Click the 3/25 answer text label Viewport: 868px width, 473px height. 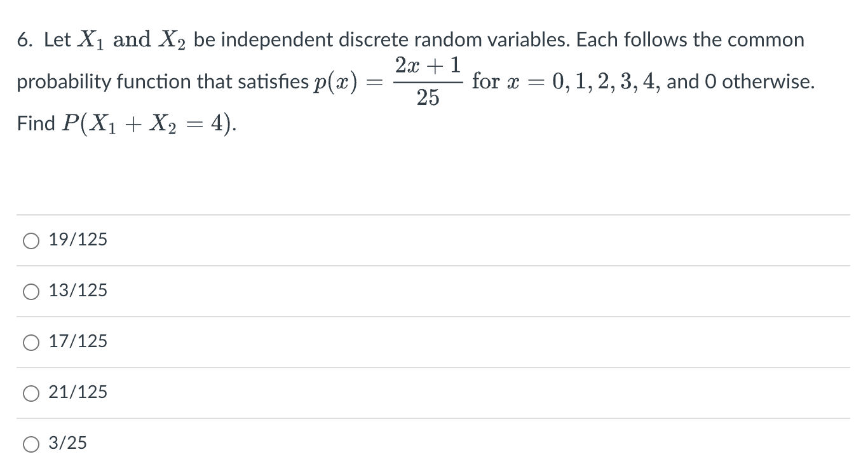67,443
